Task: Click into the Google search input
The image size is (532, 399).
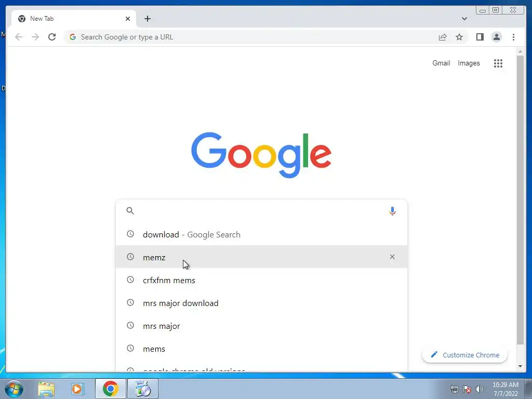Action: [x=261, y=211]
